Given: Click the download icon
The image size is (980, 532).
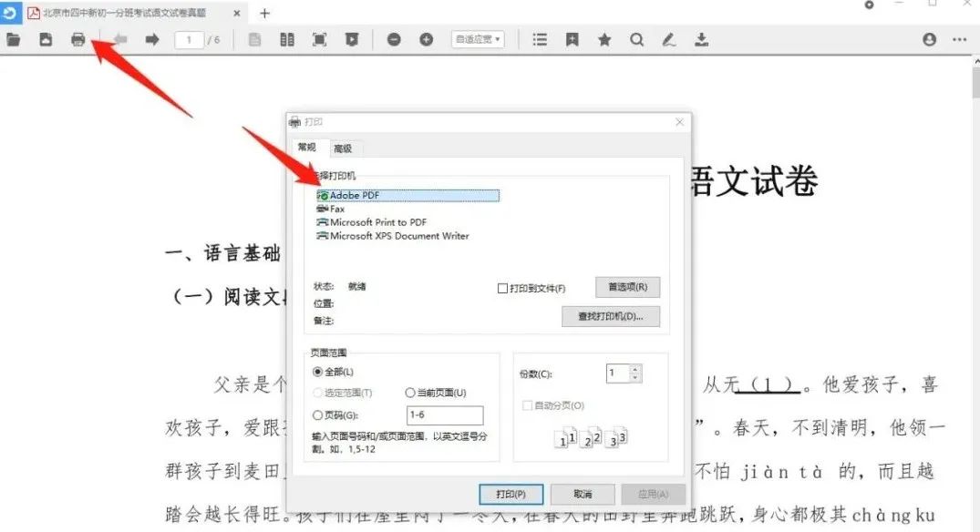Looking at the screenshot, I should point(701,40).
